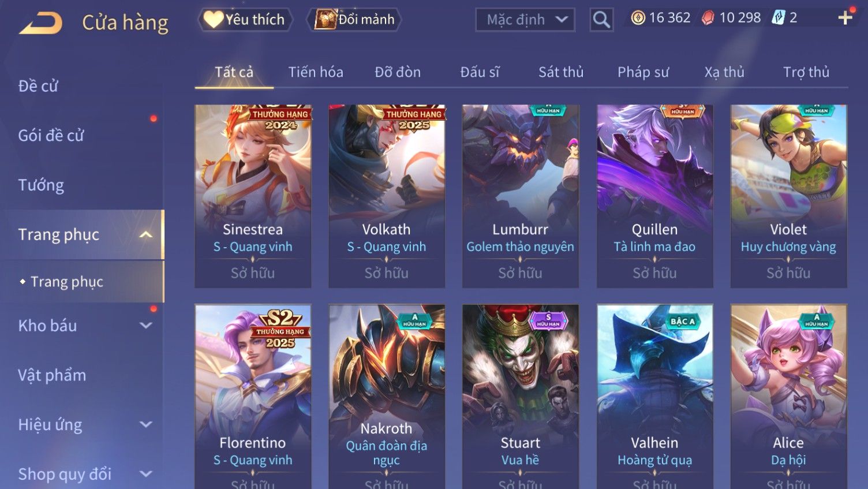Tap the red ruby currency icon
Image resolution: width=868 pixels, height=489 pixels.
[x=708, y=18]
